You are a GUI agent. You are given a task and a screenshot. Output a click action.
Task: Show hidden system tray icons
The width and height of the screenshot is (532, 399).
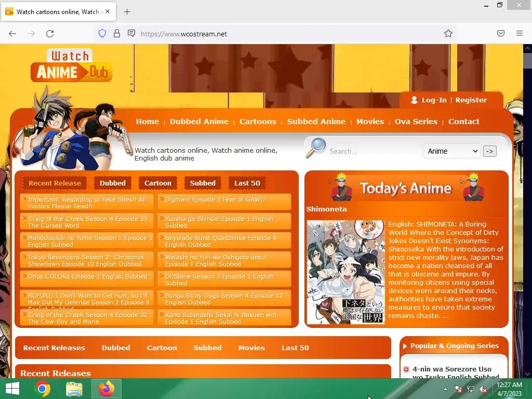(x=445, y=389)
